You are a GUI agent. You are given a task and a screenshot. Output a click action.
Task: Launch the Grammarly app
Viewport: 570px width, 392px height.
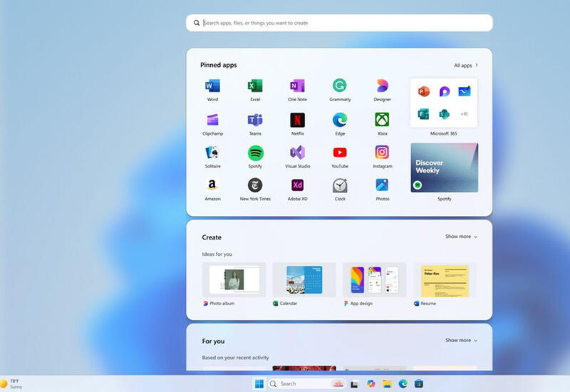(340, 86)
